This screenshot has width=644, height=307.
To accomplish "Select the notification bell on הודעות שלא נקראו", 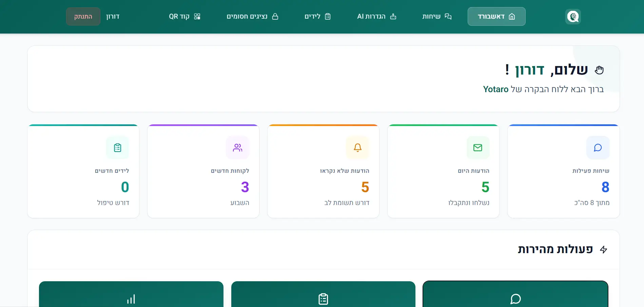I will [x=357, y=147].
